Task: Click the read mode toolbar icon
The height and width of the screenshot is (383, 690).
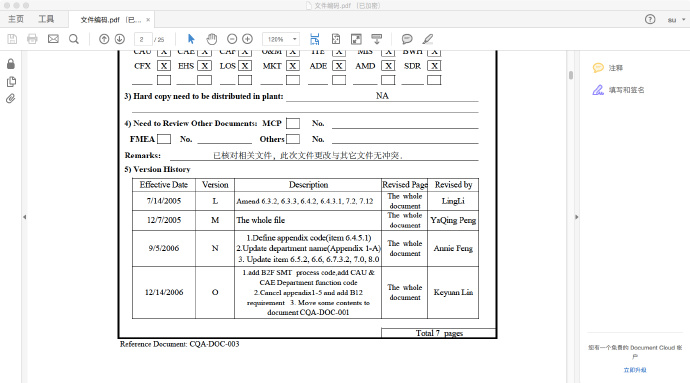Action: (377, 39)
